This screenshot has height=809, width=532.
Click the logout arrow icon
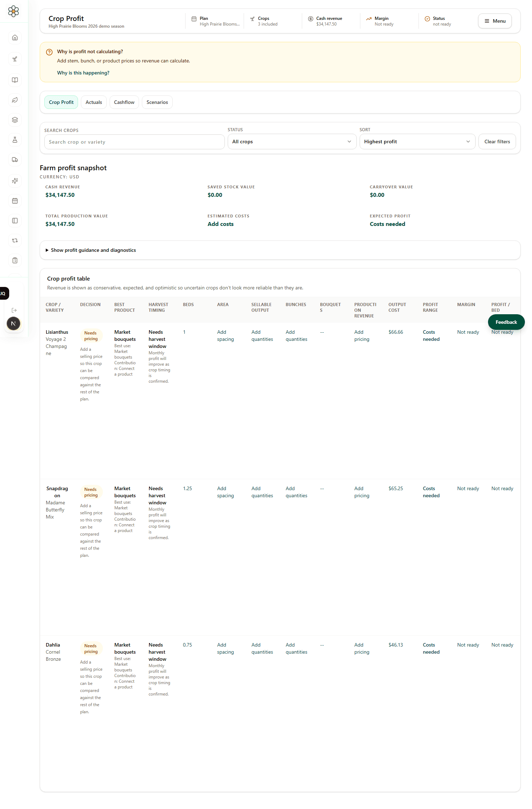click(14, 310)
